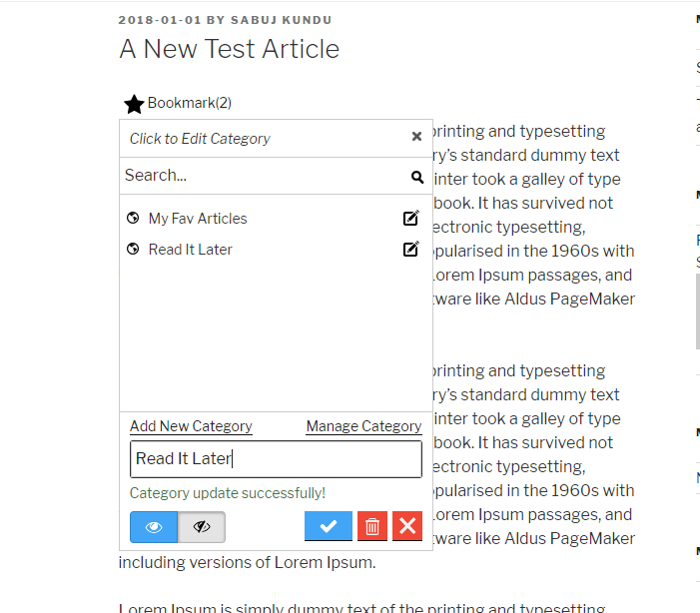The width and height of the screenshot is (700, 613).
Task: Edit the Read It Later category
Action: 410,250
